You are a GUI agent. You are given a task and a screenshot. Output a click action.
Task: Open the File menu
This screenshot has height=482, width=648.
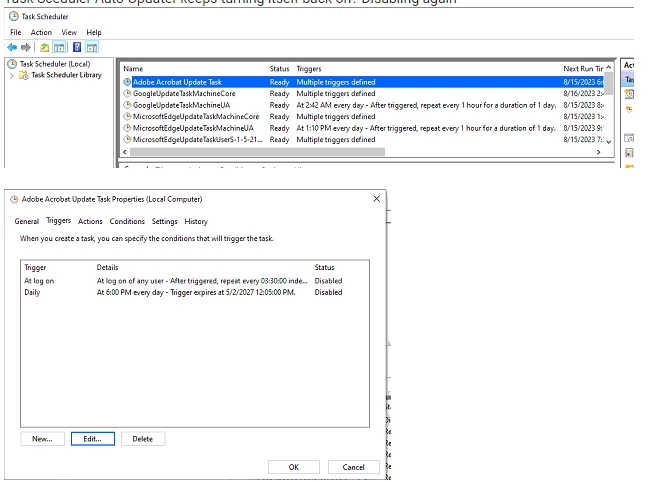pyautogui.click(x=16, y=32)
